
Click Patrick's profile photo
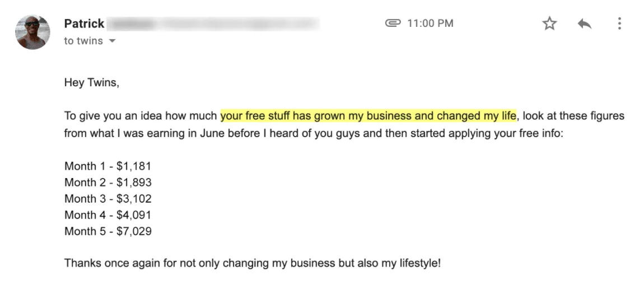[32, 31]
